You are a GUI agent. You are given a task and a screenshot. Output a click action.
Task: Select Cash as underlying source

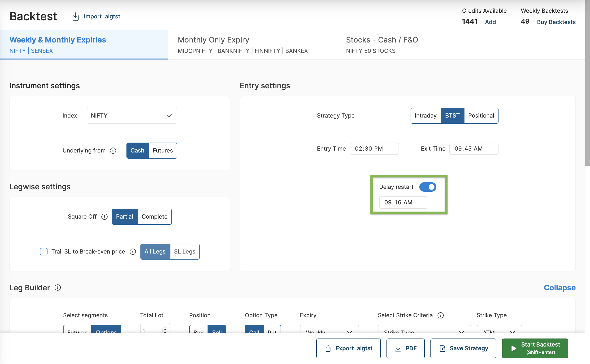(138, 151)
